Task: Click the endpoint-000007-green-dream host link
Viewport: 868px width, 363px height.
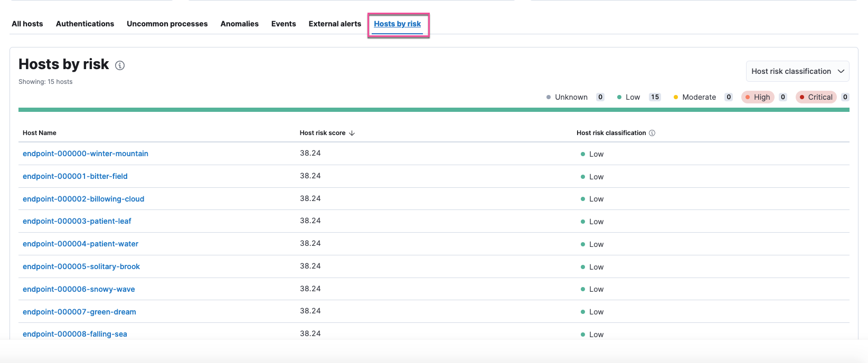Action: point(79,312)
